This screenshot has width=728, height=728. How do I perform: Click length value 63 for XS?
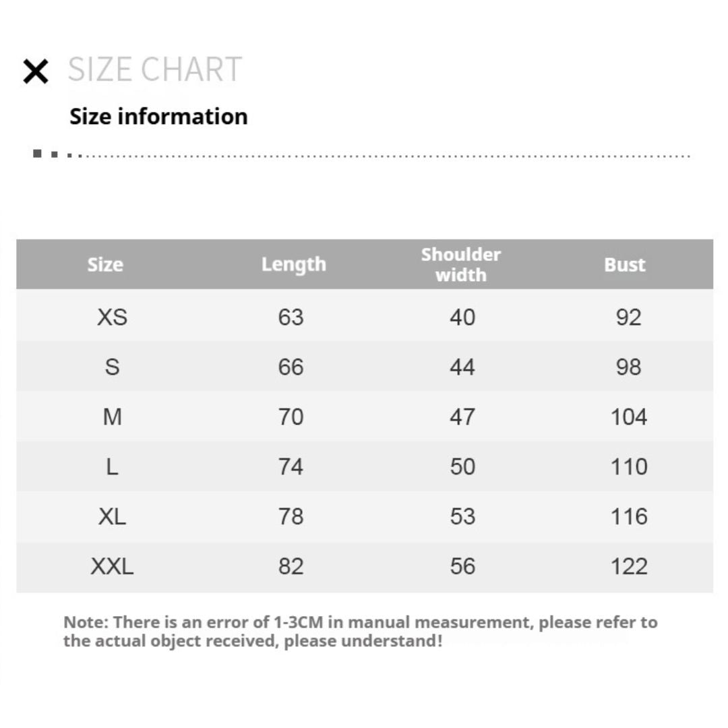(x=291, y=317)
